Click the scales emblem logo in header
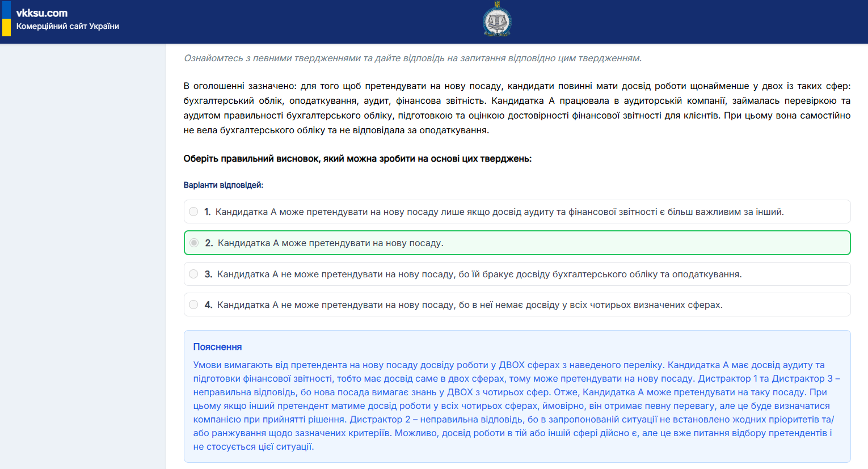The height and width of the screenshot is (469, 868). (x=497, y=20)
